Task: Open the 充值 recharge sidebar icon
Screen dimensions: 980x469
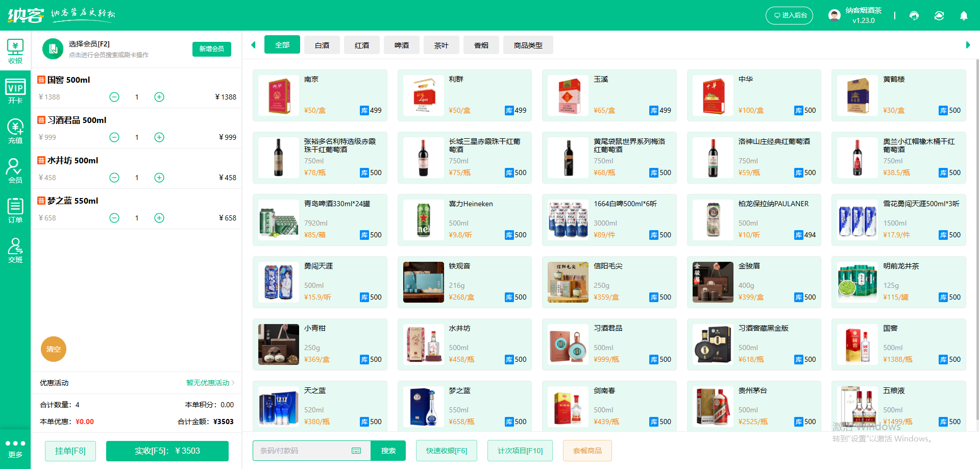Action: coord(15,131)
